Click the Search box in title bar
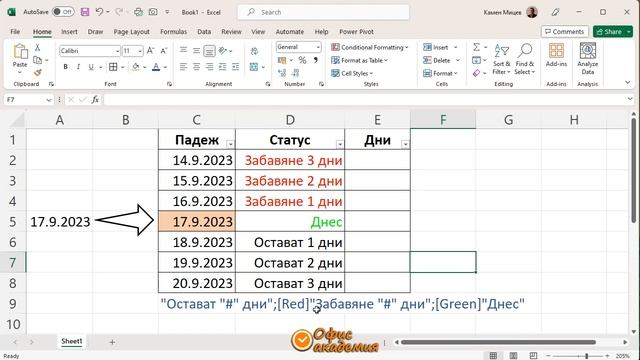This screenshot has height=360, width=640. tap(323, 12)
